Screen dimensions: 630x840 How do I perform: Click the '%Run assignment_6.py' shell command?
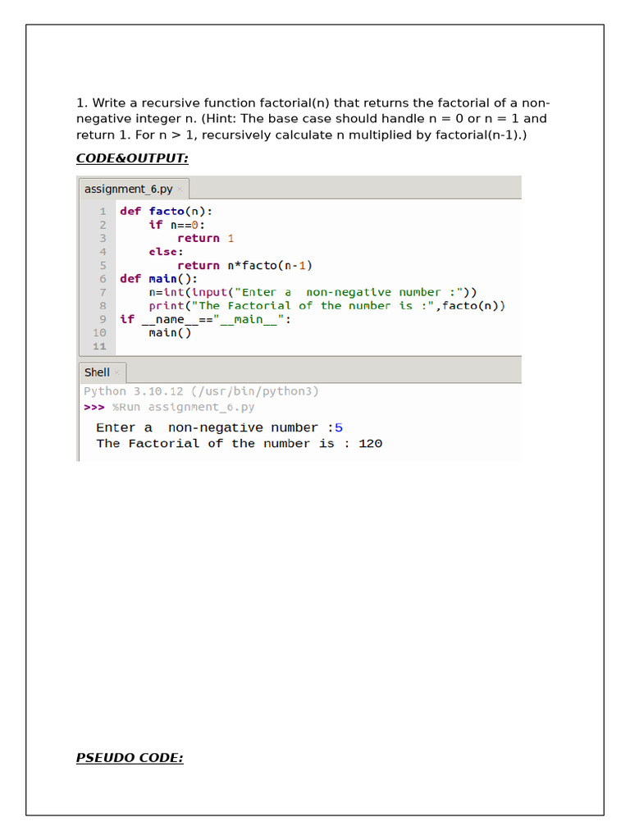point(183,407)
